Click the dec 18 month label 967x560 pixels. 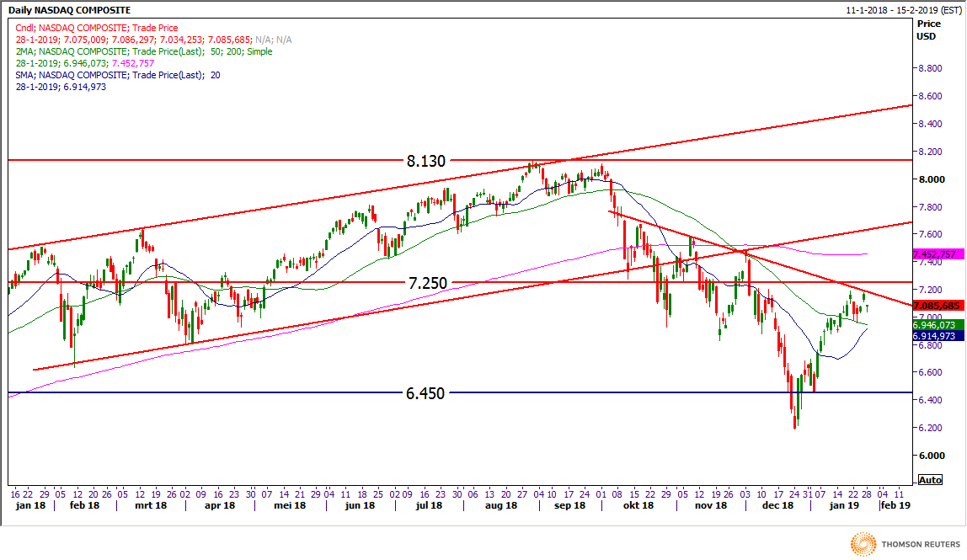point(777,506)
